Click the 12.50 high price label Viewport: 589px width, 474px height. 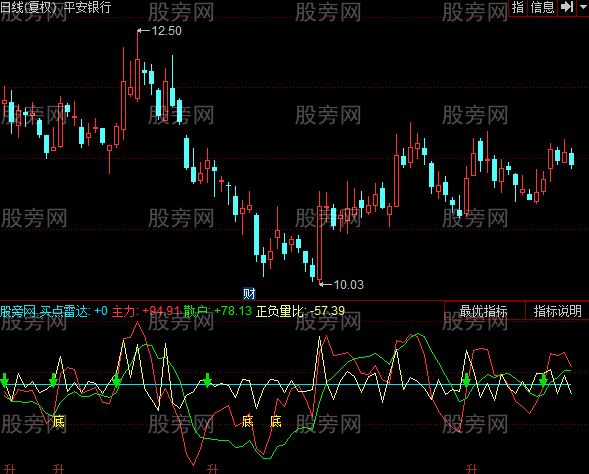click(x=166, y=31)
